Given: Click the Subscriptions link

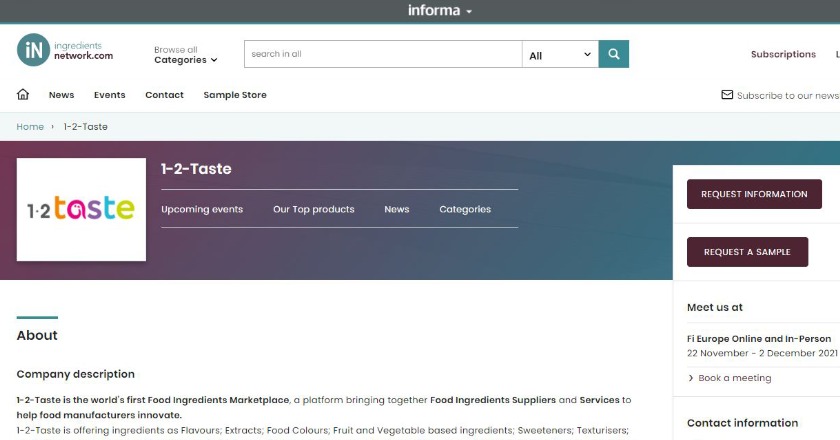Looking at the screenshot, I should [783, 54].
